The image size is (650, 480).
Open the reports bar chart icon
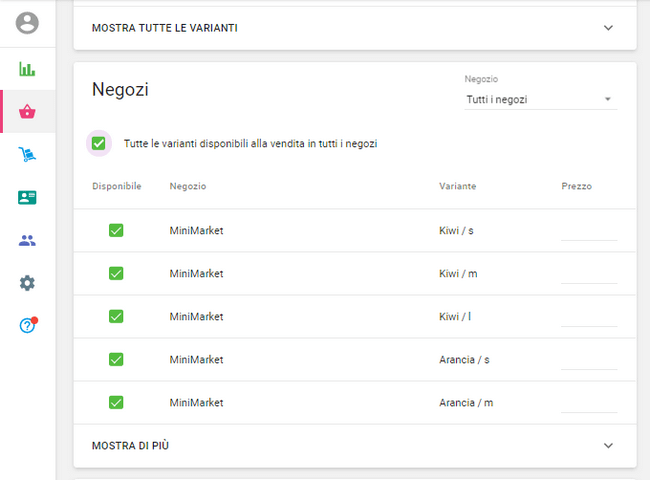coord(27,69)
